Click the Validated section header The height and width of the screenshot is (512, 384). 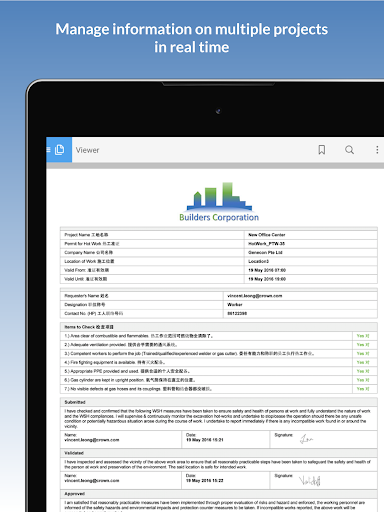pos(74,453)
